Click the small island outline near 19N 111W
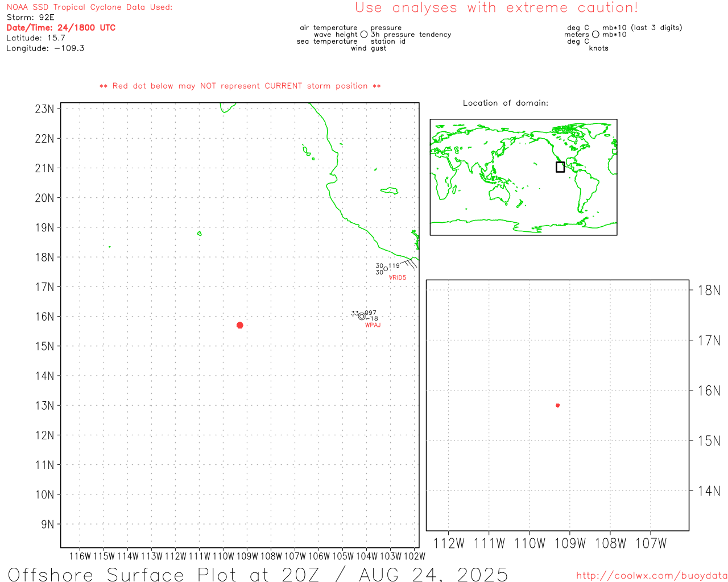Viewport: 728px width, 582px height. 199,233
